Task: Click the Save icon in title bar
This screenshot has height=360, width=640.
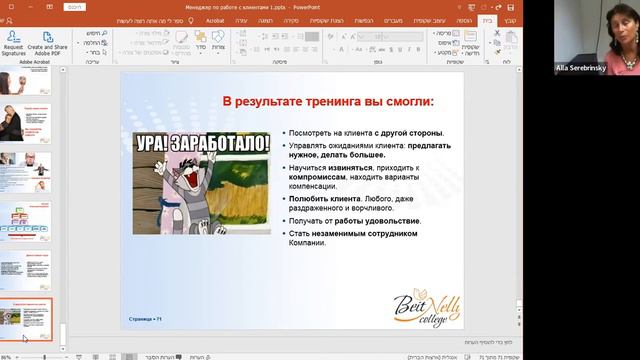Action: [x=511, y=7]
